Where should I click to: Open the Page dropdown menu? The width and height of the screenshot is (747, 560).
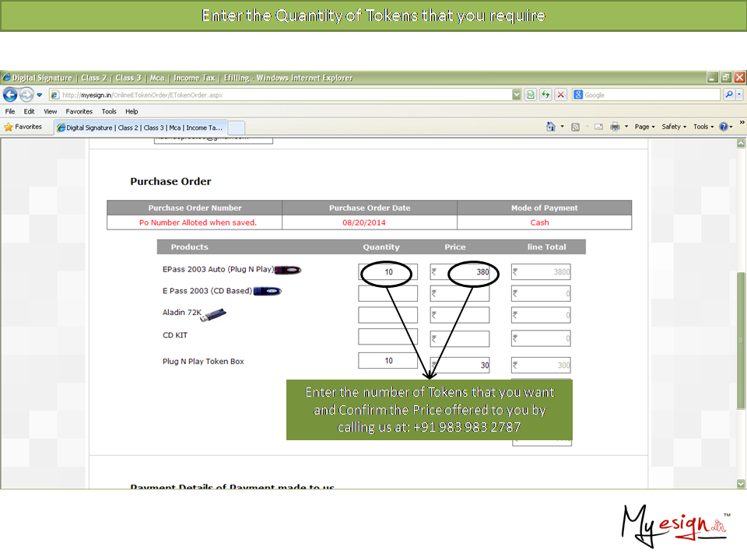coord(644,127)
